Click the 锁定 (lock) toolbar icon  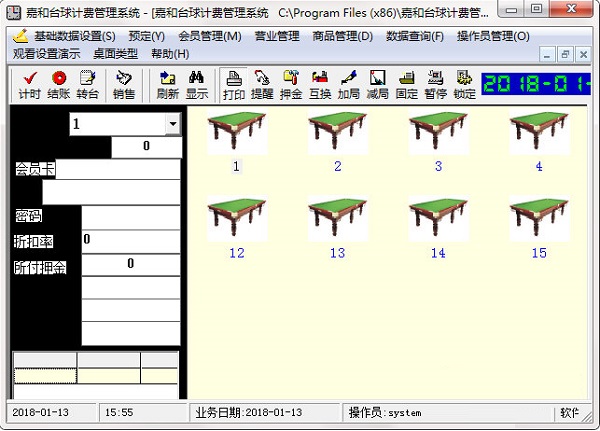(x=465, y=85)
